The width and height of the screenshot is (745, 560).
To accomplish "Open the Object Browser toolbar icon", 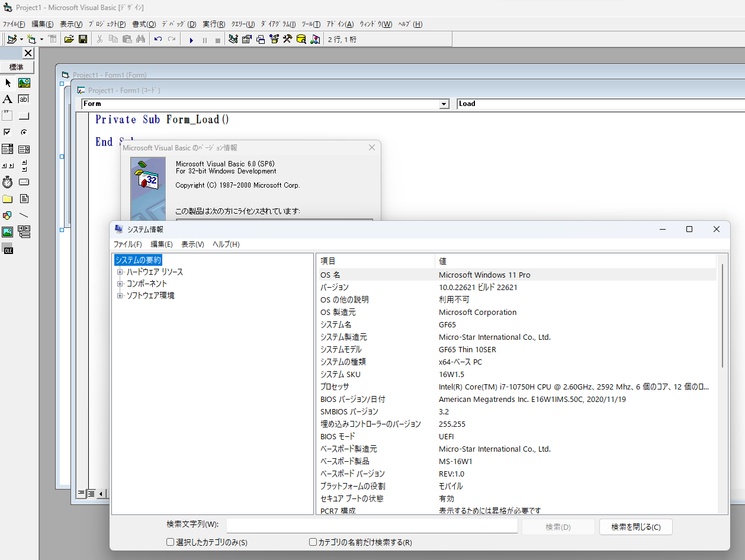I will [x=274, y=39].
